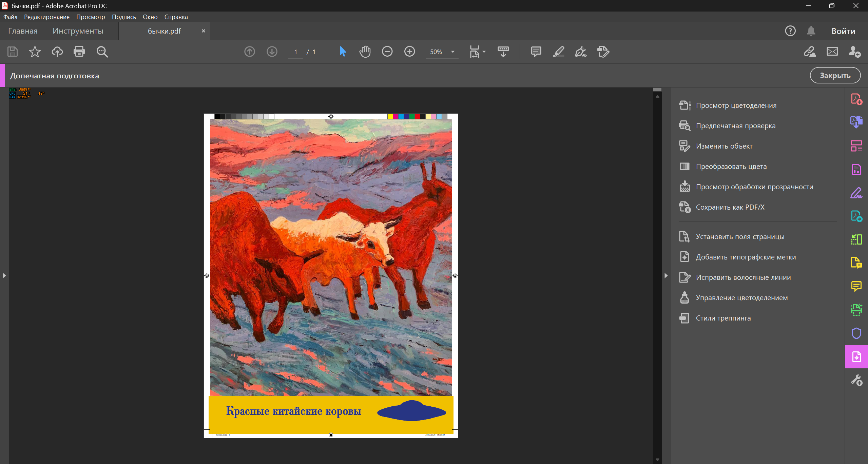
Task: Collapse the right tools pane arrow
Action: pyautogui.click(x=666, y=275)
